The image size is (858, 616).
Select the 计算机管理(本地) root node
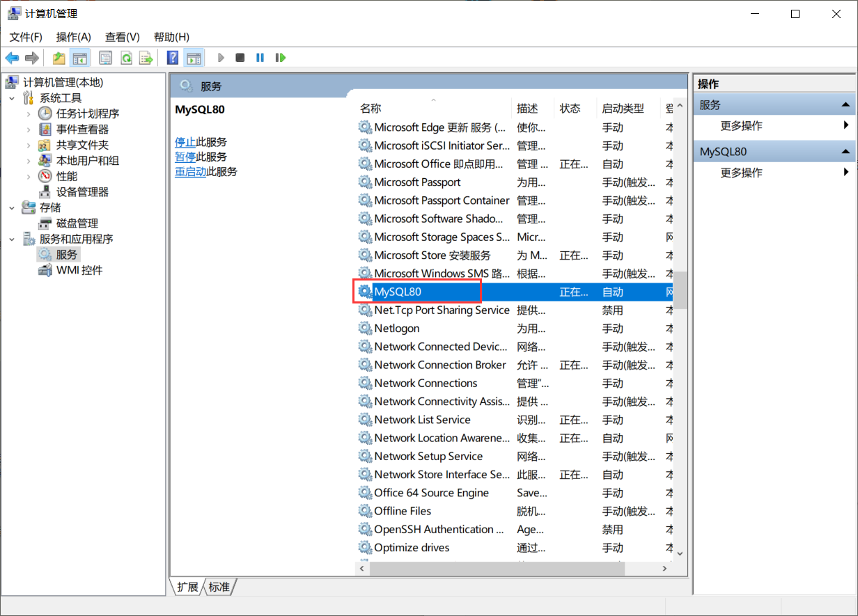(x=63, y=82)
